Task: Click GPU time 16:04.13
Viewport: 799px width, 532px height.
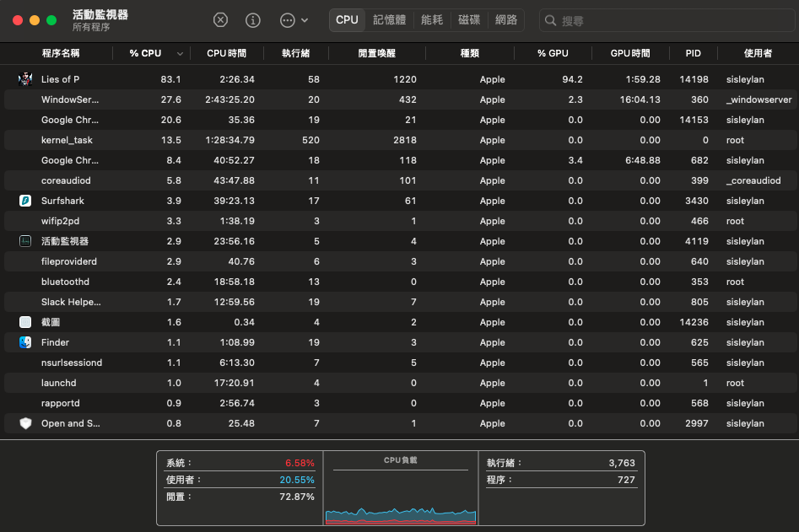Action: pyautogui.click(x=640, y=99)
